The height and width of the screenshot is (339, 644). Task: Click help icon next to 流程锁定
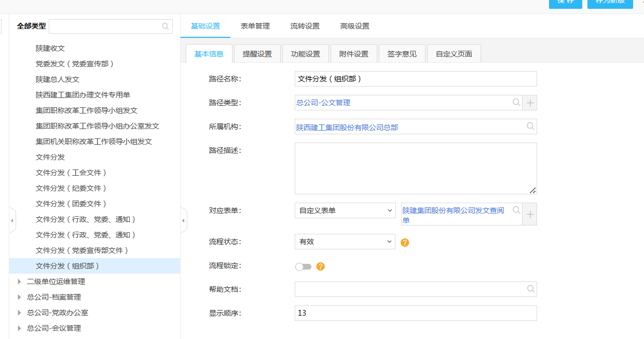tap(320, 266)
